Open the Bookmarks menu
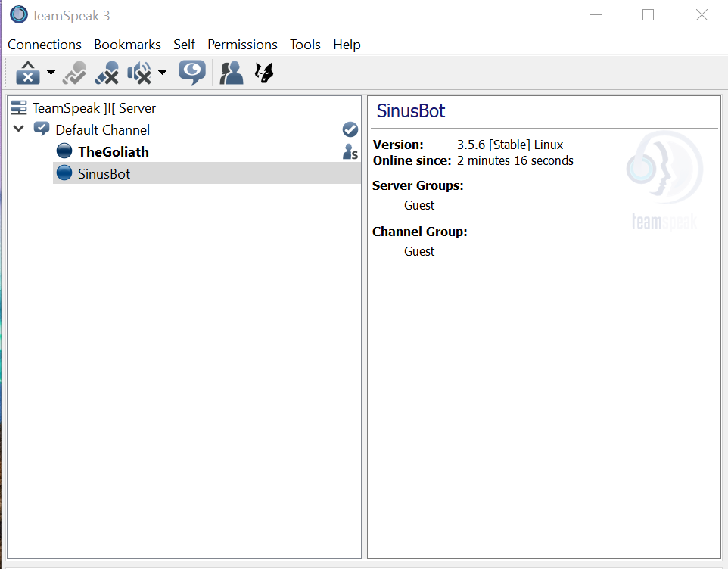 127,45
